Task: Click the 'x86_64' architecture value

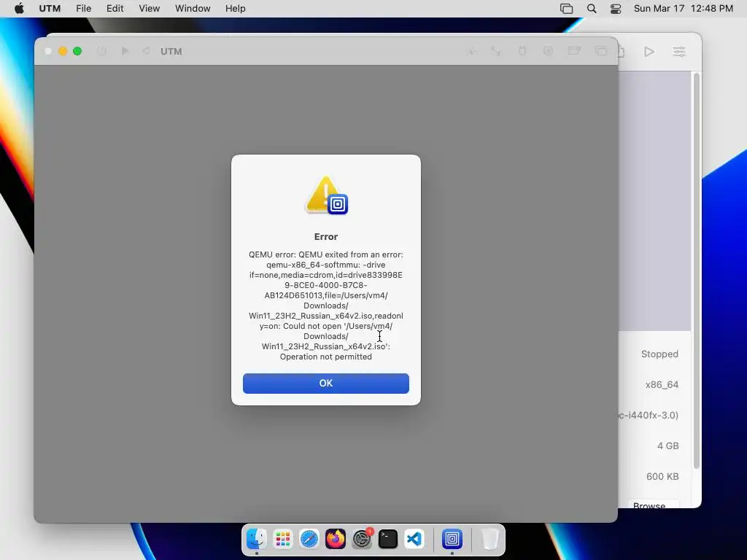Action: point(662,384)
